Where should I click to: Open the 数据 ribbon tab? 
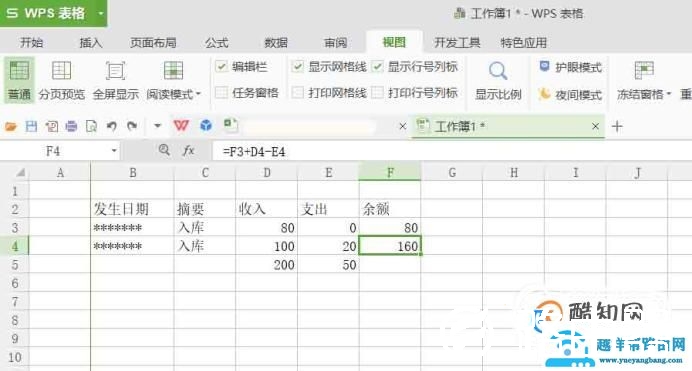click(x=276, y=42)
